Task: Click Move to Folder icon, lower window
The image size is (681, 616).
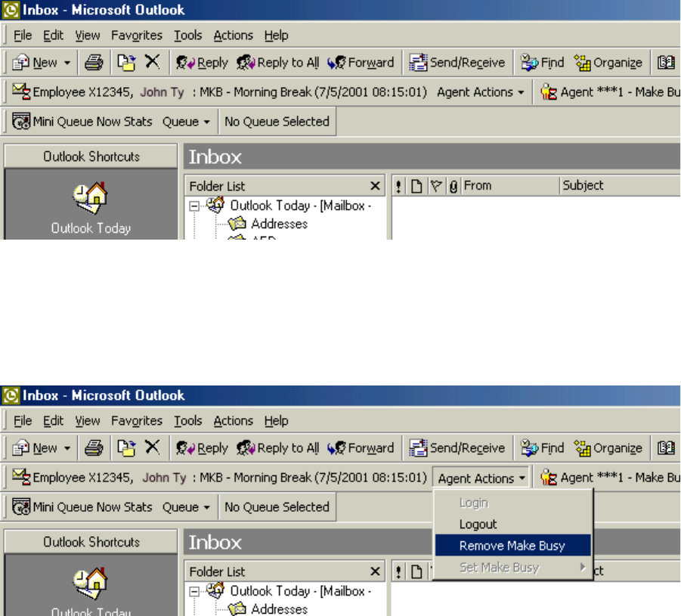Action: coord(126,448)
